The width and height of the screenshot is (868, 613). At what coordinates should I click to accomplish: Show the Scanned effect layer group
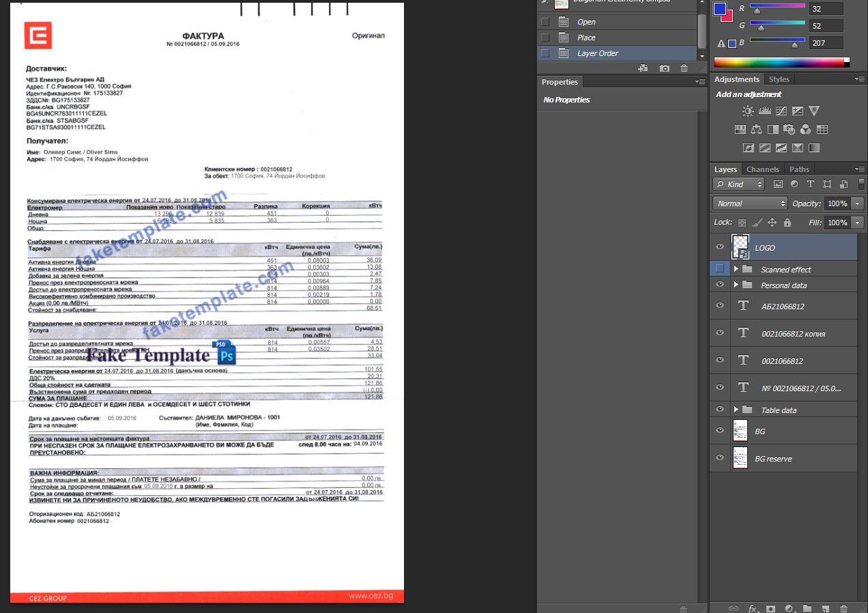click(720, 268)
